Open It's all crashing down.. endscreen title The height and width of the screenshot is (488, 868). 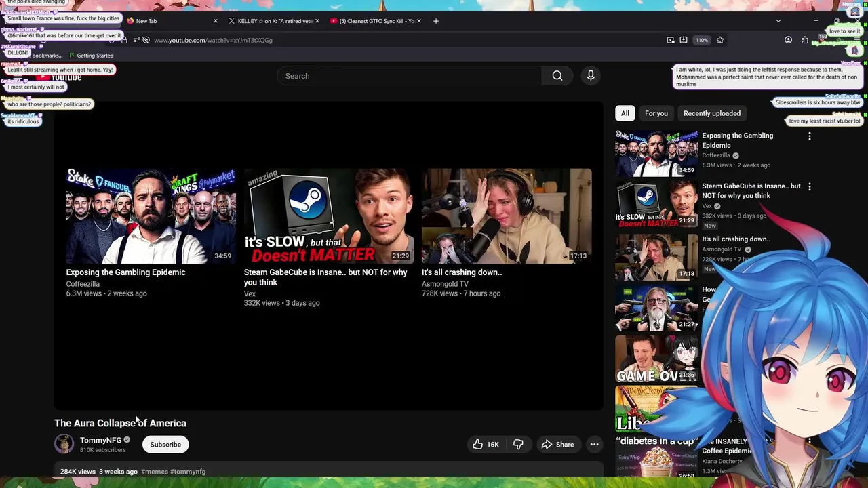pyautogui.click(x=462, y=272)
